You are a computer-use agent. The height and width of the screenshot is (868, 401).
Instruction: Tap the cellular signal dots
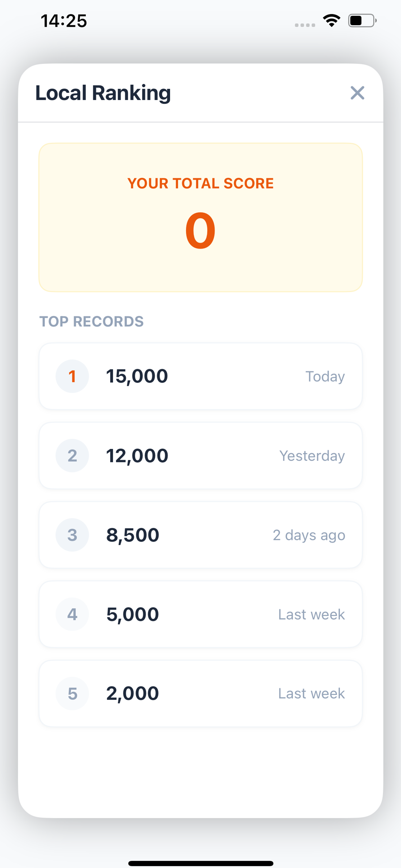[x=305, y=25]
